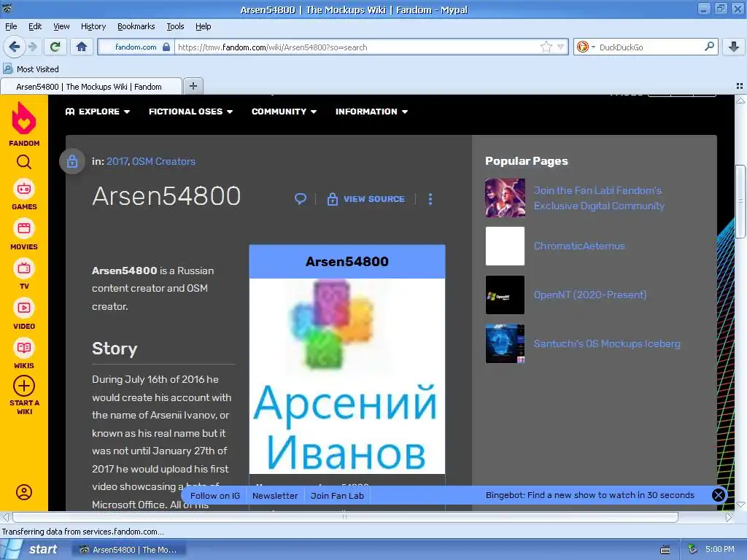This screenshot has width=747, height=560.
Task: Click the Forward navigation arrow
Action: (x=32, y=47)
